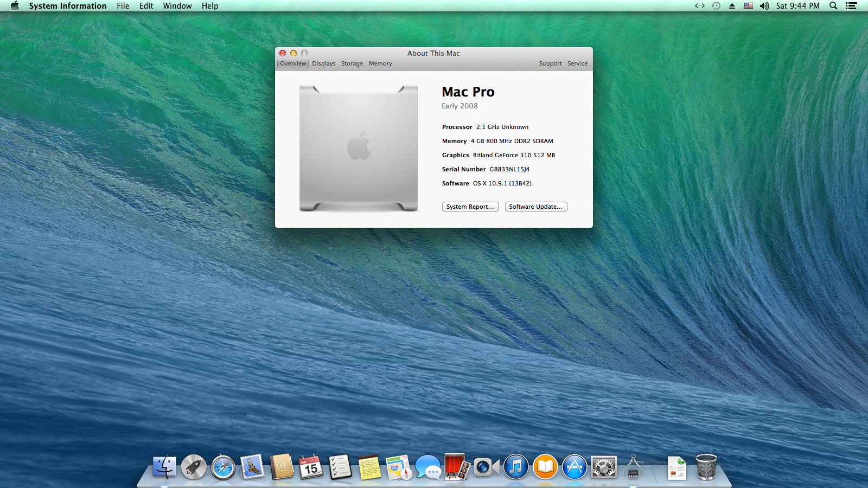Launch Launchpad from the dock
The image size is (868, 488).
(194, 467)
